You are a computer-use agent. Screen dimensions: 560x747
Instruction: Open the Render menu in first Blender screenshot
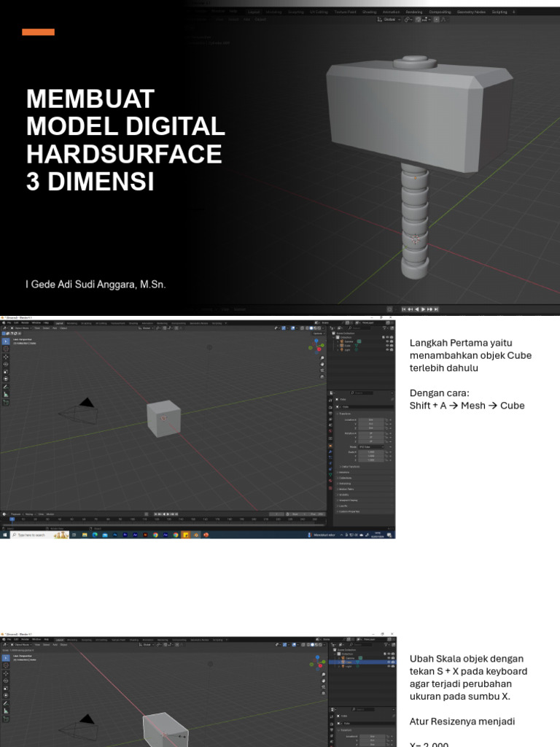26,323
